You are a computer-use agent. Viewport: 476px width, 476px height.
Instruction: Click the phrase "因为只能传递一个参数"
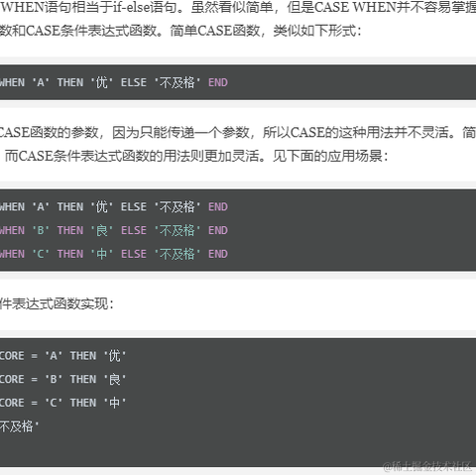click(180, 132)
